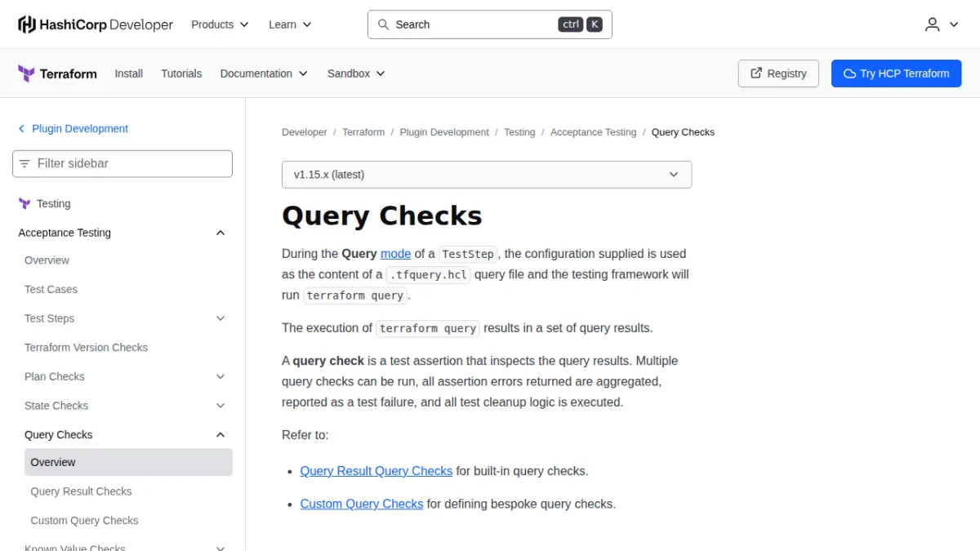Focus the top Search field

[490, 24]
